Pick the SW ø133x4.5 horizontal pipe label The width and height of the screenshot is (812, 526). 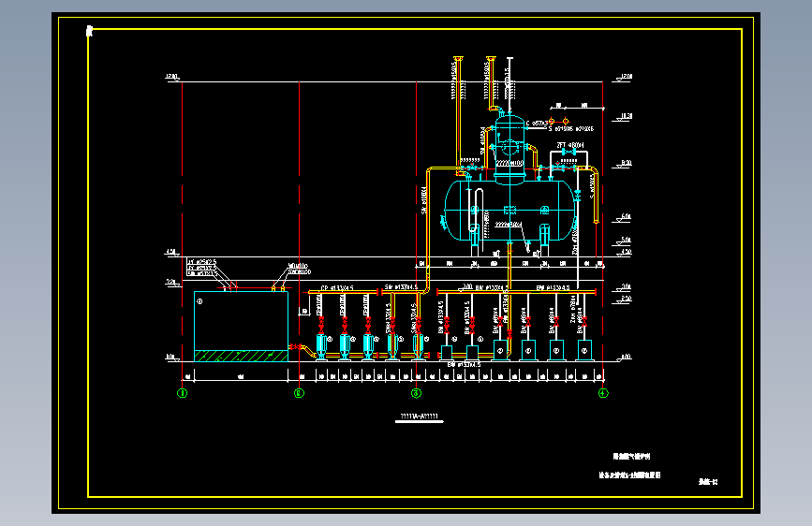[402, 287]
